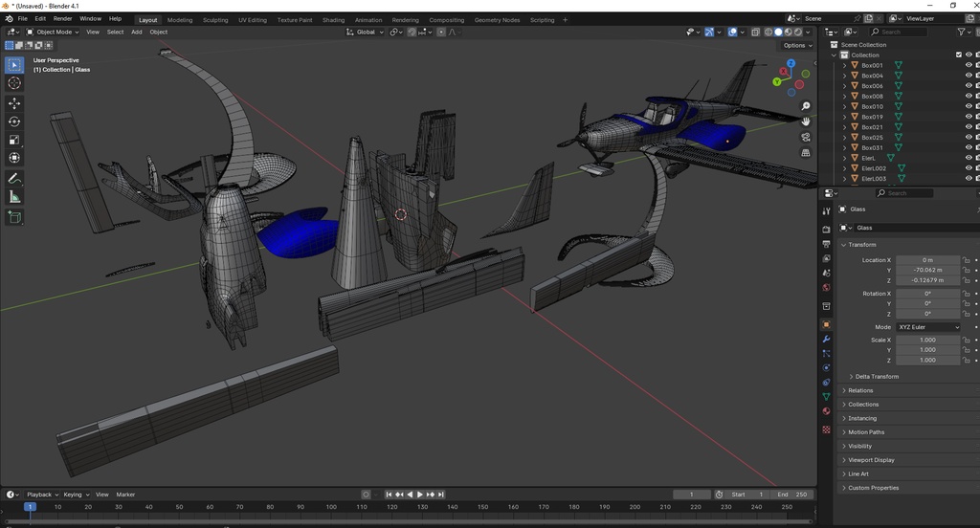This screenshot has height=528, width=980.
Task: Click the outliner filter icon
Action: (961, 32)
